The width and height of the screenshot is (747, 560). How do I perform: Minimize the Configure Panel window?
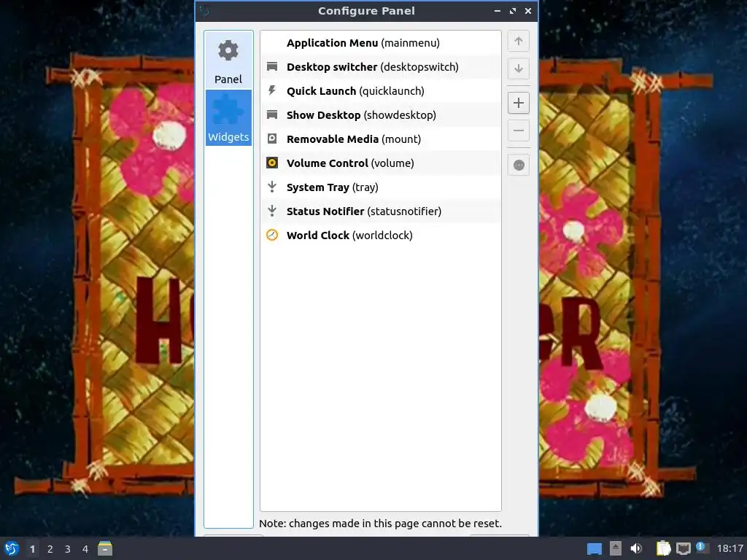point(498,10)
